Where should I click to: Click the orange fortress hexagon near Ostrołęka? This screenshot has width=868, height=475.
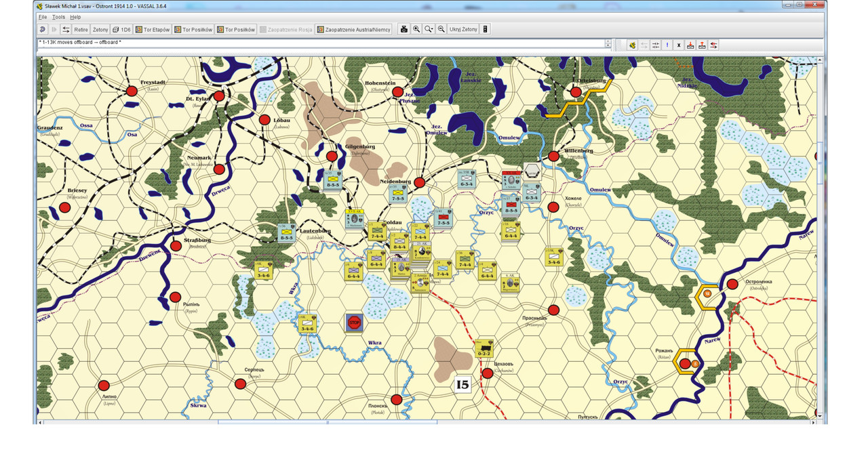click(707, 295)
